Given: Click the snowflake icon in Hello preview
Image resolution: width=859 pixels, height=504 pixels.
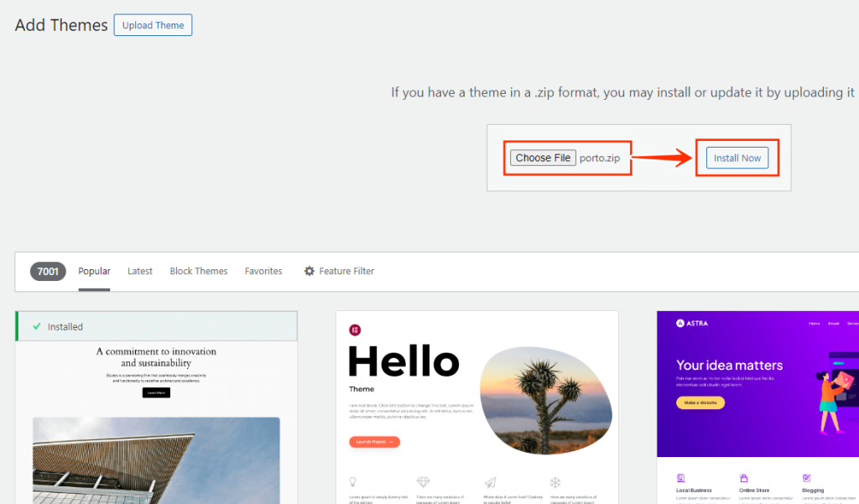Looking at the screenshot, I should click(555, 482).
